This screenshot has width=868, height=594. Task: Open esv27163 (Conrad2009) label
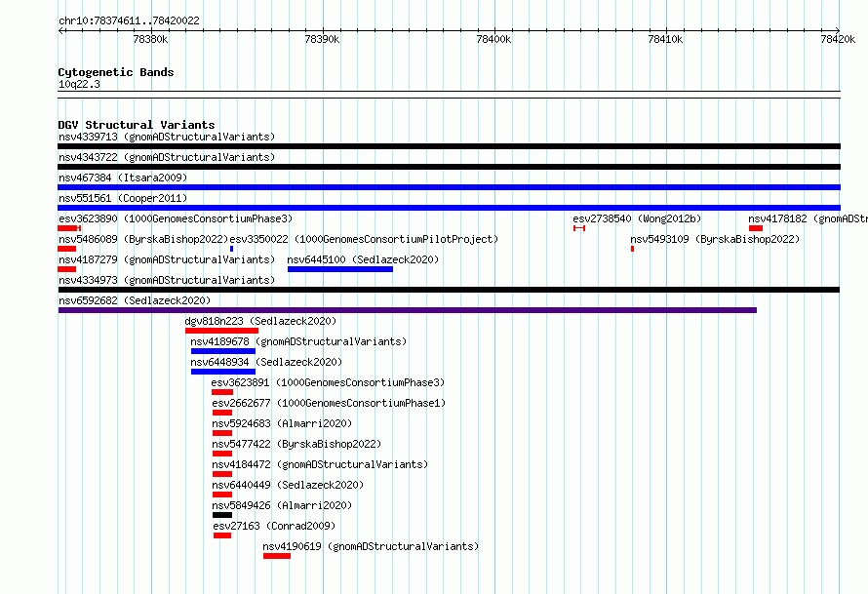point(274,526)
